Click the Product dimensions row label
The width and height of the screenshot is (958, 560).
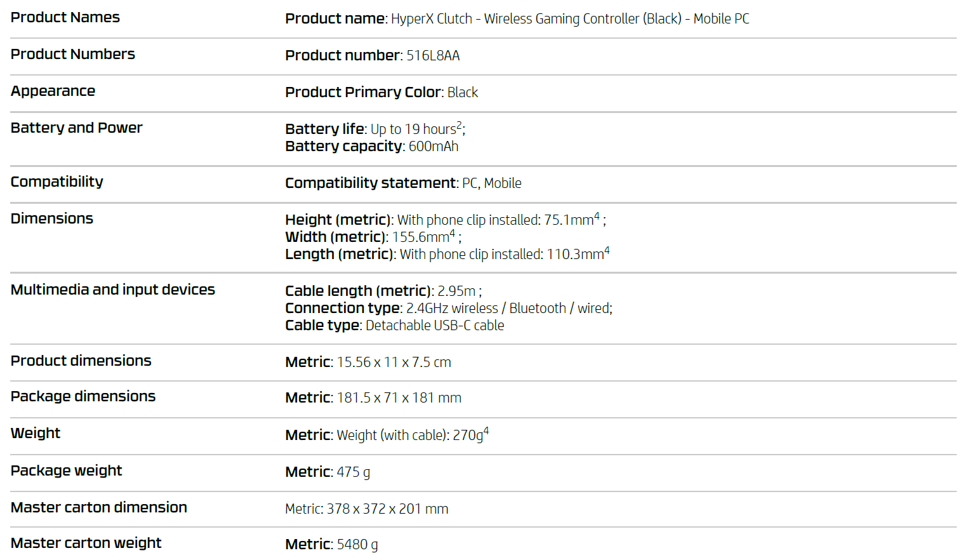[x=81, y=361]
